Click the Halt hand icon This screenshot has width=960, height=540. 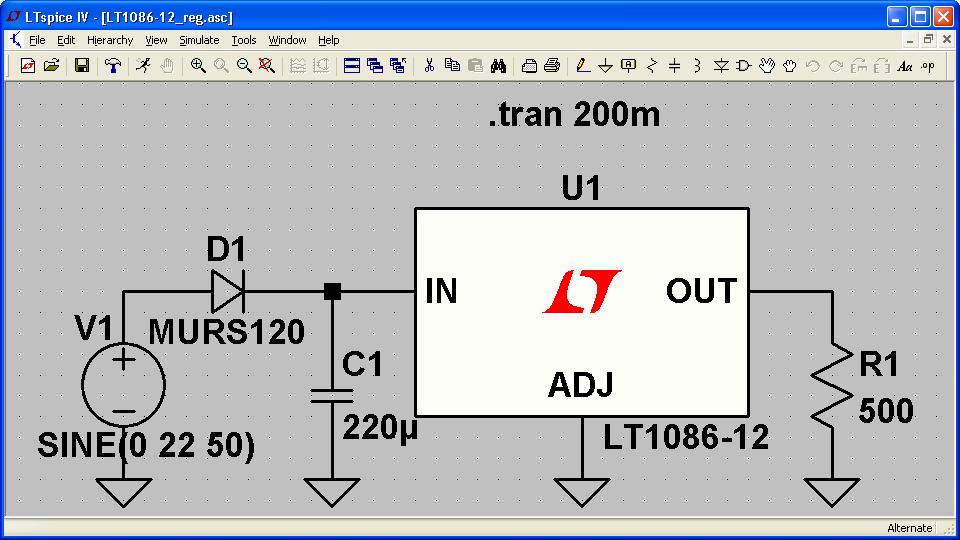pos(167,66)
